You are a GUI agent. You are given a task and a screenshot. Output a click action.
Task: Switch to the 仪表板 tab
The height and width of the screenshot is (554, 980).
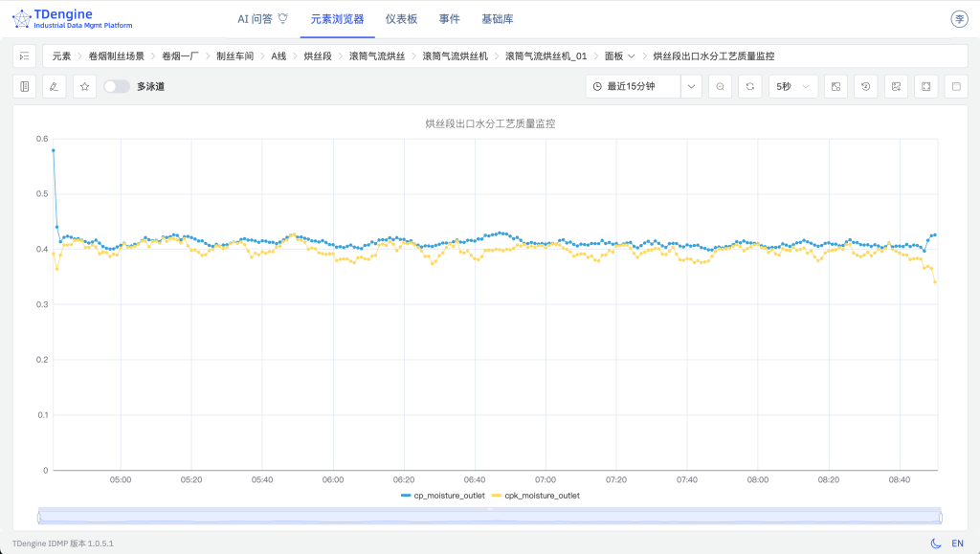[x=401, y=18]
